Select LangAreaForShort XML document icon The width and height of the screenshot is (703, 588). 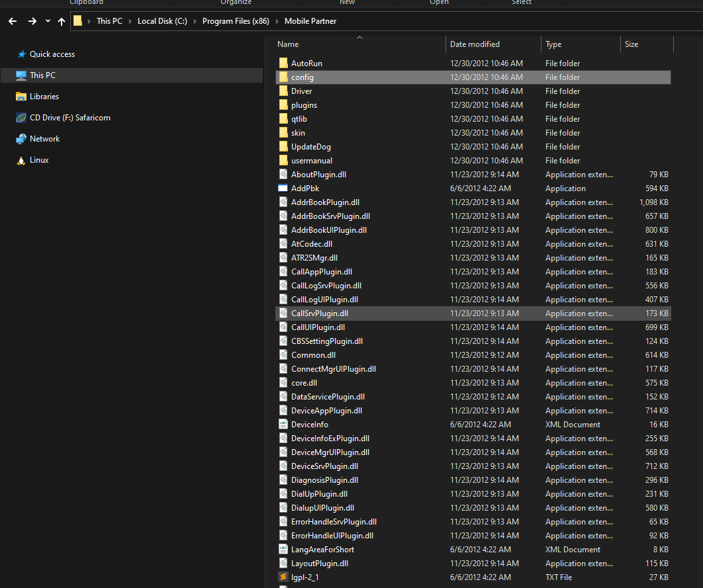coord(283,549)
